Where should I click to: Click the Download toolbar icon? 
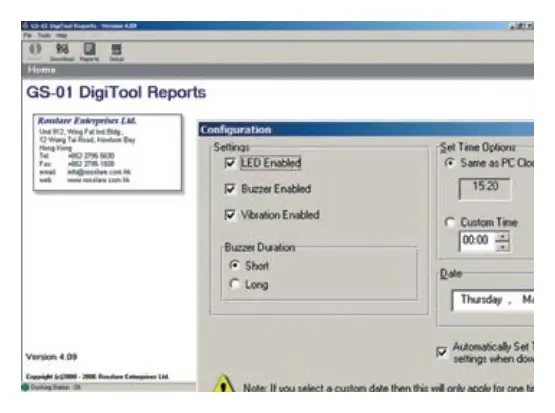point(62,52)
